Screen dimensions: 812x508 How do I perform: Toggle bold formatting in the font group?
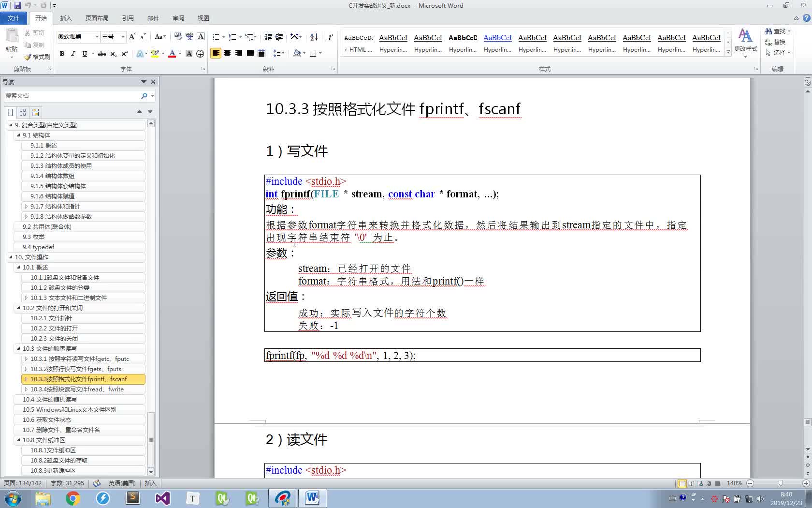(62, 54)
